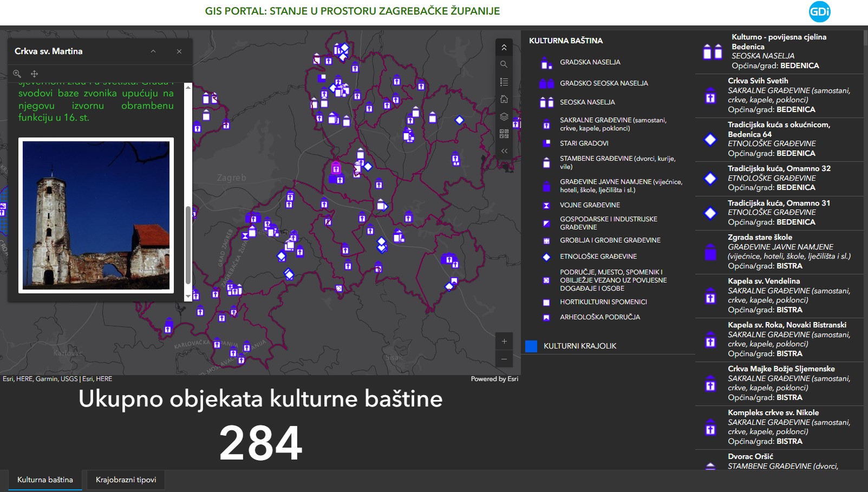
Task: Click the GDi logo
Action: click(819, 12)
